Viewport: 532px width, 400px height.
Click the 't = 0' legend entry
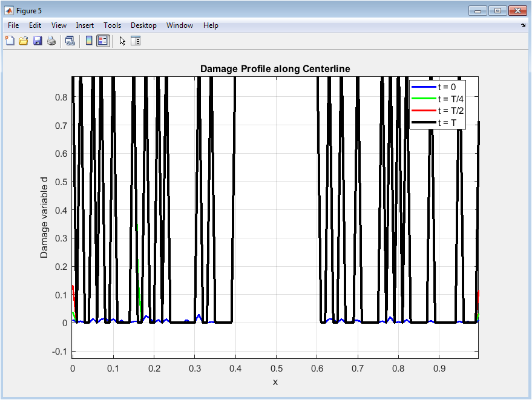(x=447, y=87)
